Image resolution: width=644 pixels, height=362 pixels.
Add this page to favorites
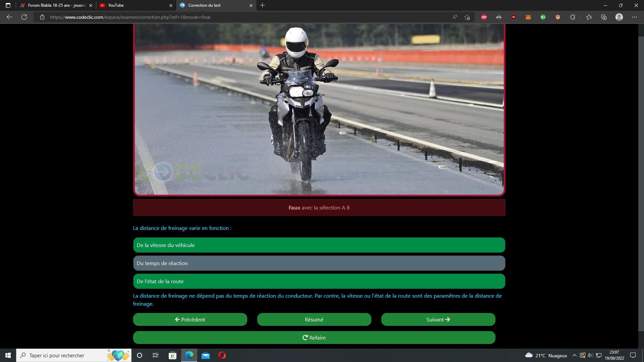[x=467, y=17]
